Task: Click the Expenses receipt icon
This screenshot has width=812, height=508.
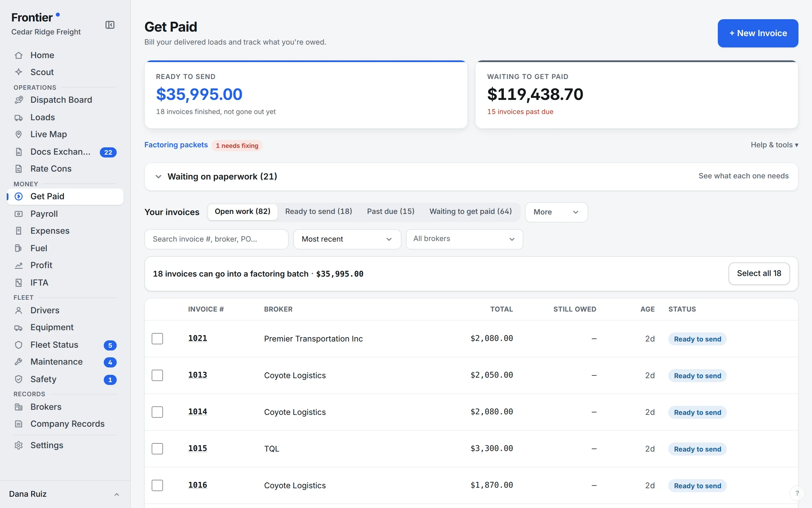Action: click(x=19, y=231)
